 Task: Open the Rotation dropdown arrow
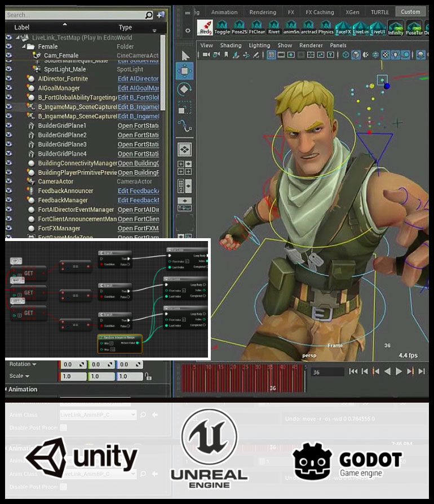point(34,364)
